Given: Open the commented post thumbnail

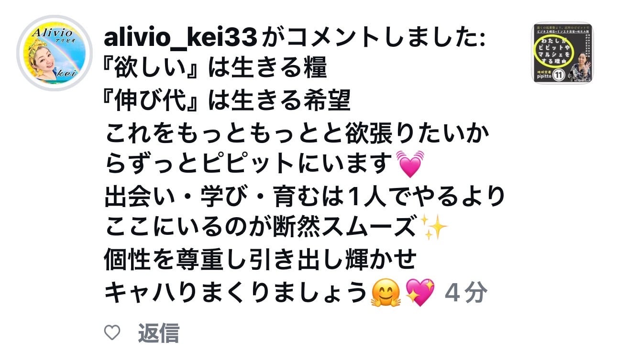Looking at the screenshot, I should point(563,53).
